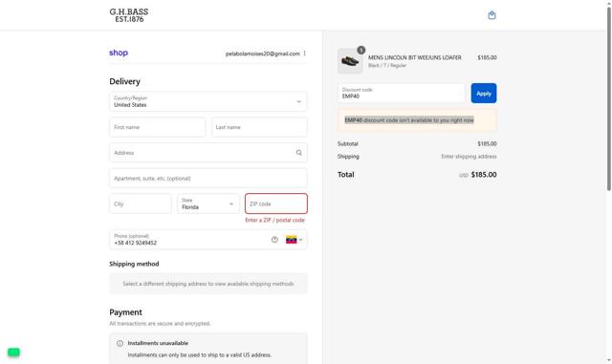612x364 pixels.
Task: Open the State dropdown showing Florida
Action: [208, 203]
